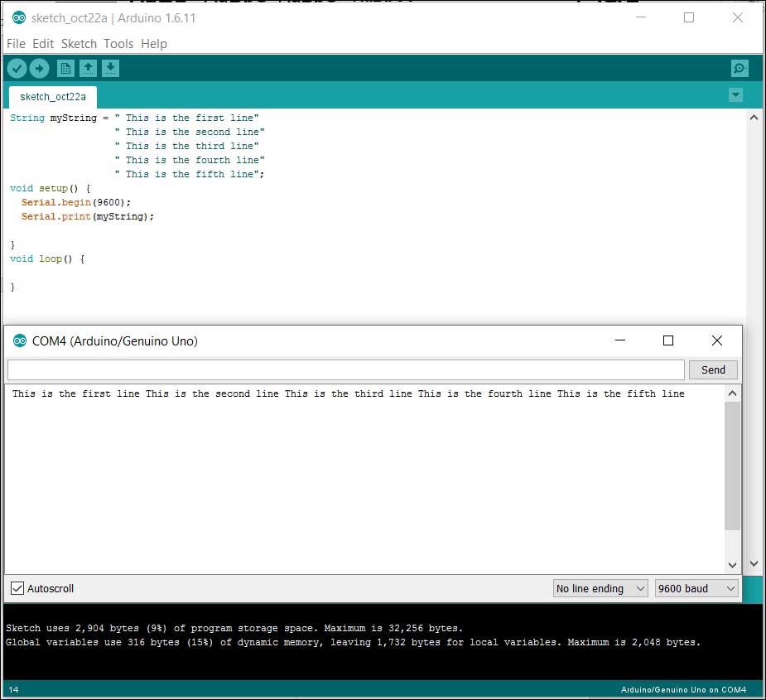Image resolution: width=766 pixels, height=700 pixels.
Task: Click the serial monitor vertical scrollbar thumb
Action: pyautogui.click(x=732, y=466)
